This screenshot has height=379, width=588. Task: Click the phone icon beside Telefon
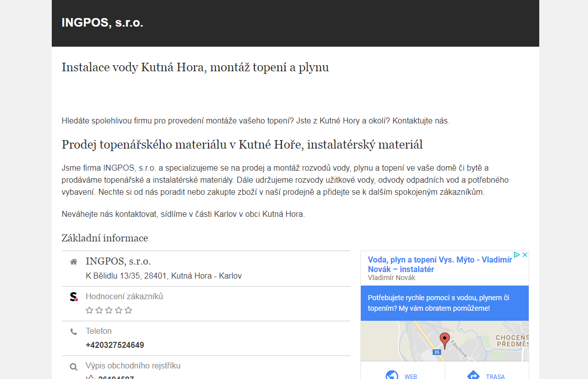(73, 332)
